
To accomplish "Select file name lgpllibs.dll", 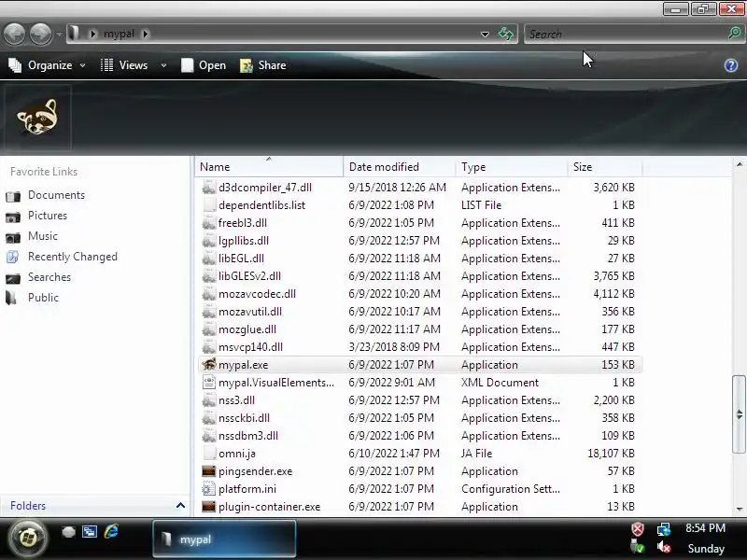I will point(244,241).
